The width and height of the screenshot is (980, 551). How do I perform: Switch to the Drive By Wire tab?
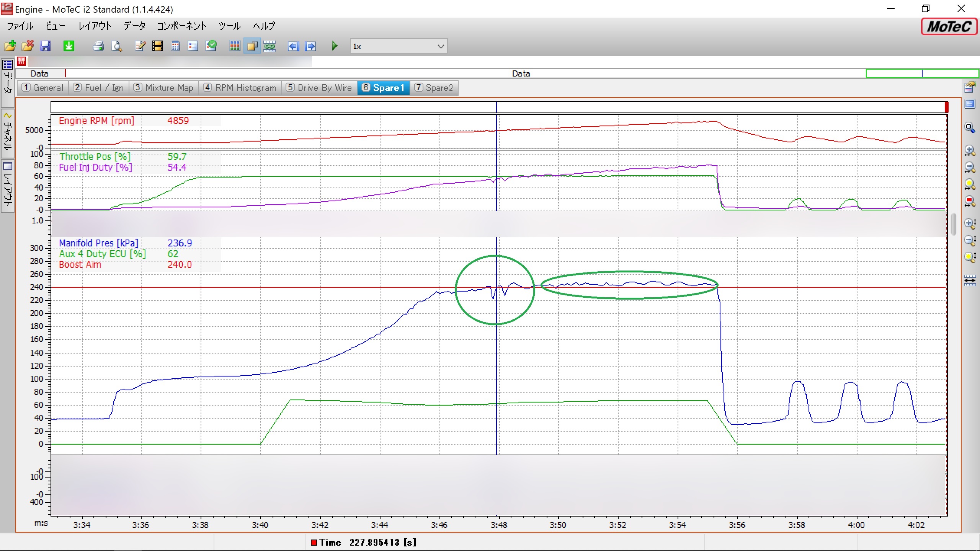click(319, 88)
